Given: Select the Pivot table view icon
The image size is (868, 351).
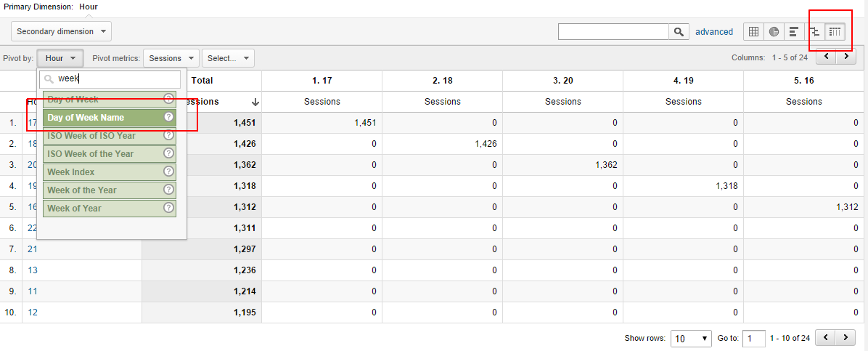Looking at the screenshot, I should 835,32.
